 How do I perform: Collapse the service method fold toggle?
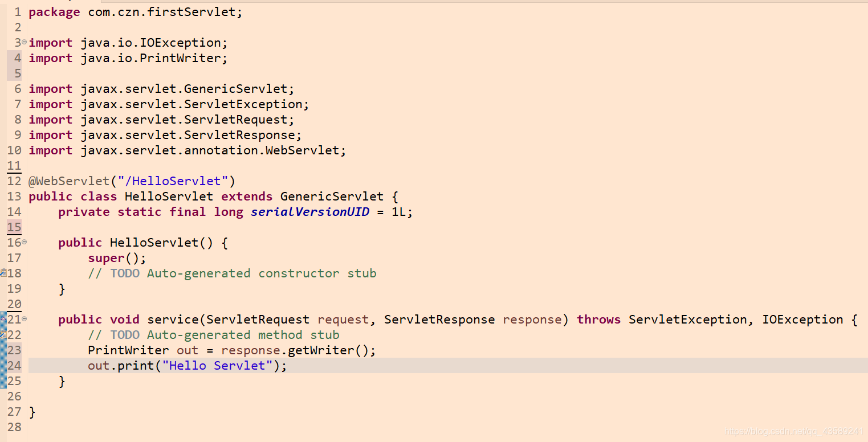click(x=24, y=318)
